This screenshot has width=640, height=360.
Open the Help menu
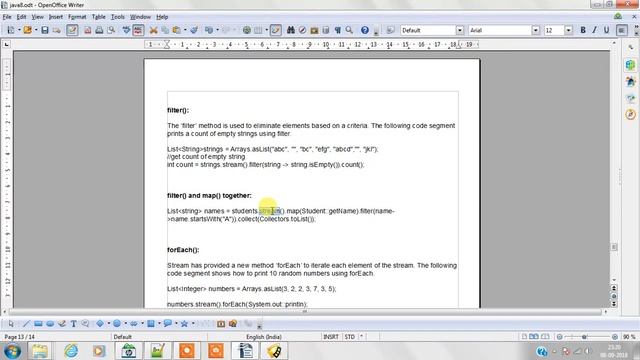[162, 17]
